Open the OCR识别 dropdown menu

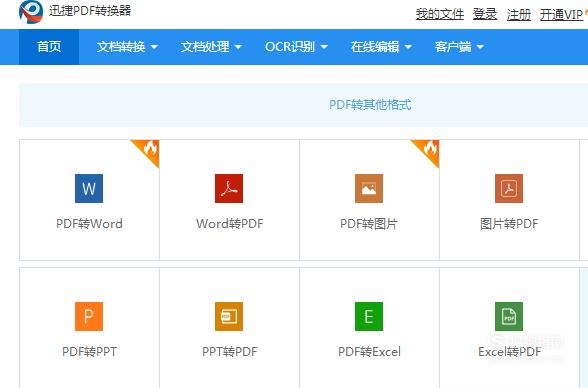tap(296, 47)
